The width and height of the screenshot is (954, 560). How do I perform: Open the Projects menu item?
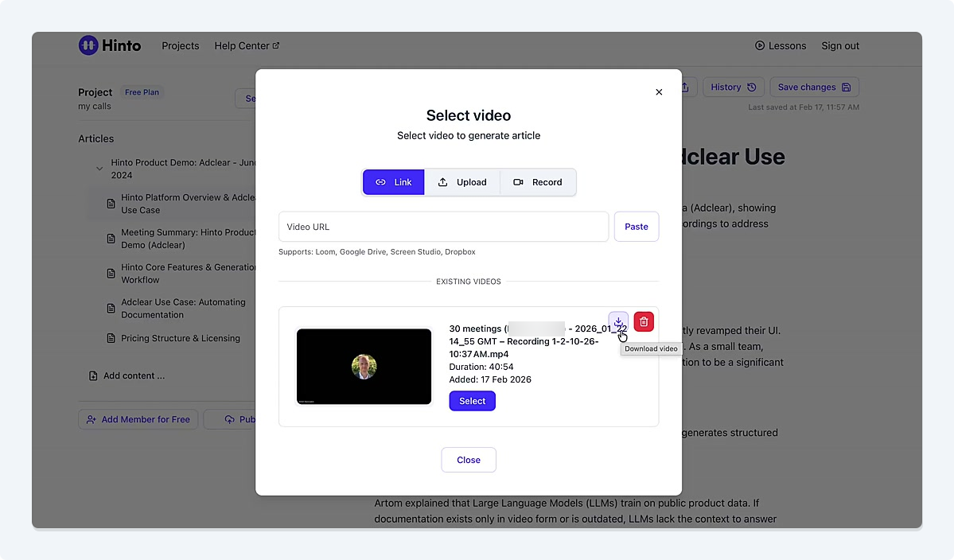point(181,45)
